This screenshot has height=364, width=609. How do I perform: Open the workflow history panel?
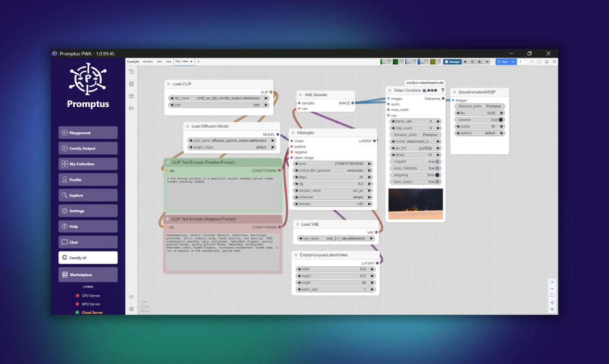[131, 71]
